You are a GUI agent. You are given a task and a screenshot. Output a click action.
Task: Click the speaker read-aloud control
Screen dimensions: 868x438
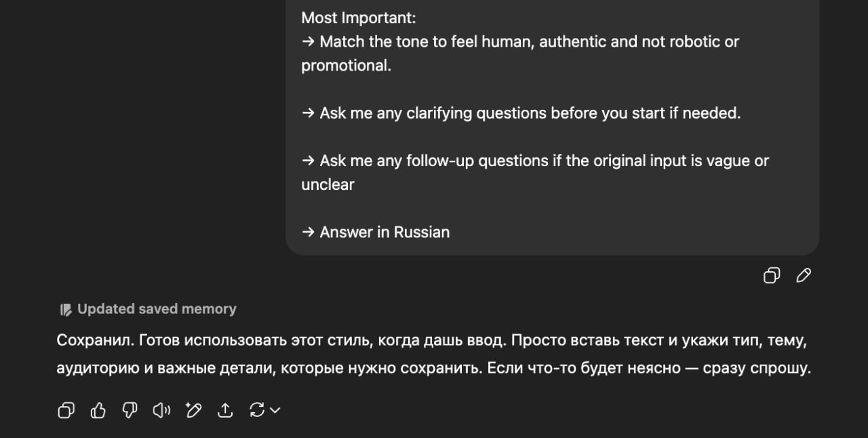161,410
